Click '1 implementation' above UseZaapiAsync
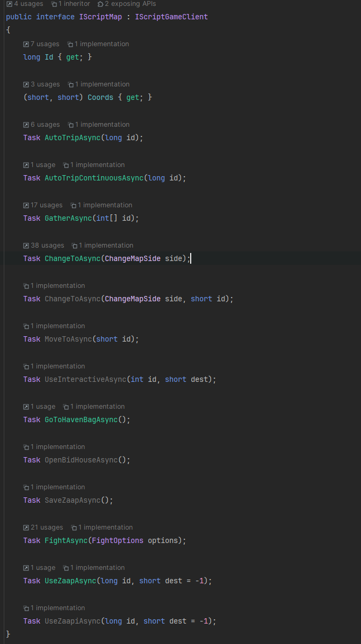The width and height of the screenshot is (361, 644). click(x=57, y=607)
